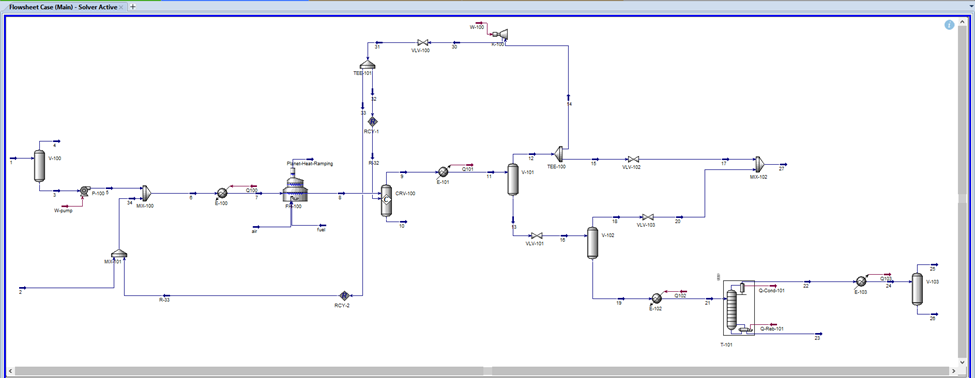
Task: Click stream label 30
Action: (x=454, y=47)
